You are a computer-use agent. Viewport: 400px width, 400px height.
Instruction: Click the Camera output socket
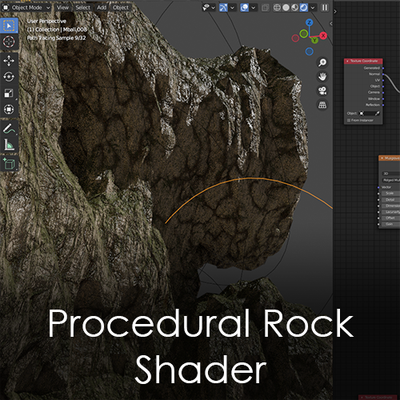(x=383, y=92)
